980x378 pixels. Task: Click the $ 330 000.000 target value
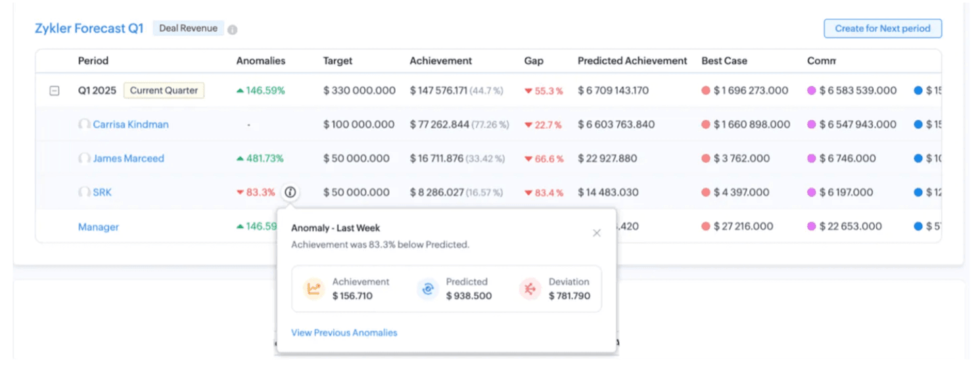coord(360,91)
